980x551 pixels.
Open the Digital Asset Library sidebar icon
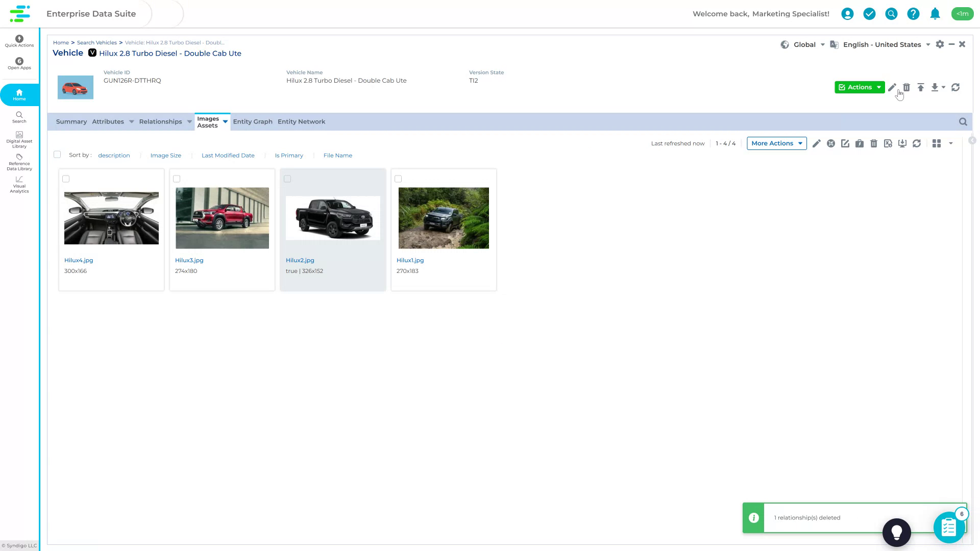point(19,139)
